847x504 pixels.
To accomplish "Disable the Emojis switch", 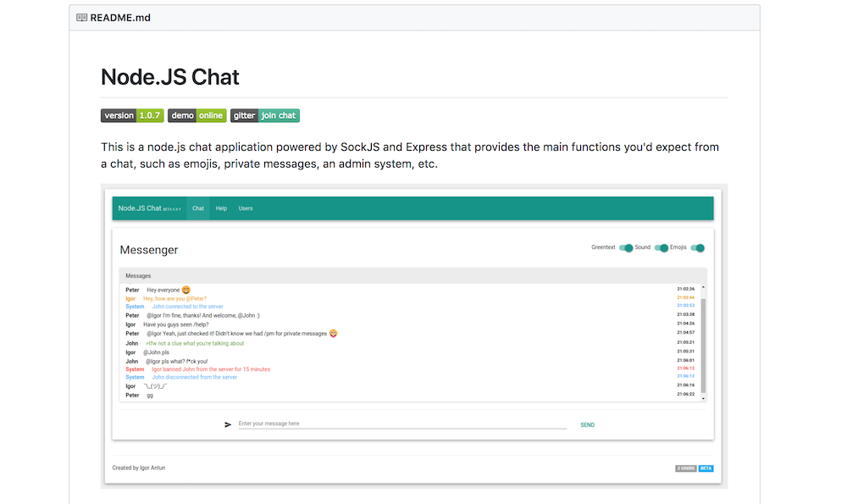I will click(x=697, y=248).
